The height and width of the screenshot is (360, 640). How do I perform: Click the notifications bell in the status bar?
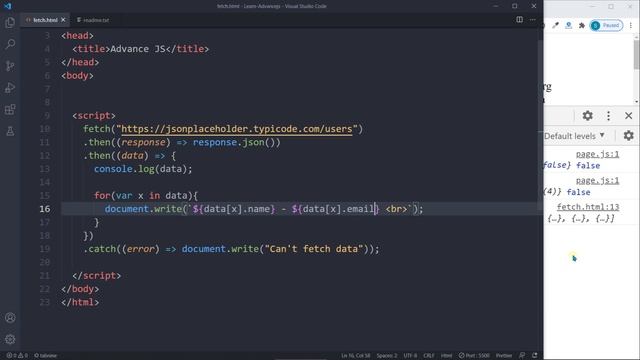click(x=535, y=356)
